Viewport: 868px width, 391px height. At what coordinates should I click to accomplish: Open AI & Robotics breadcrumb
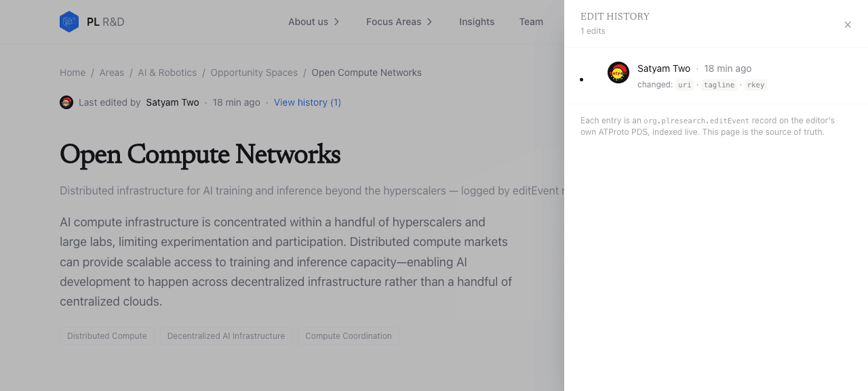coord(167,73)
